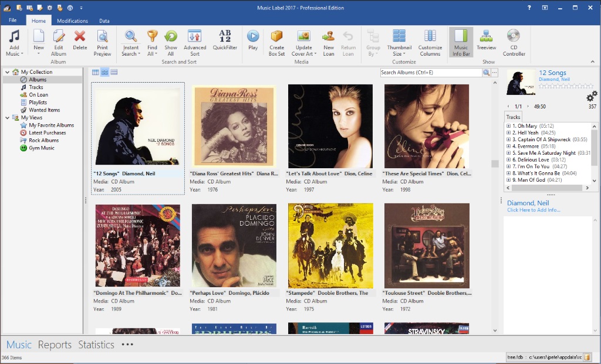
Task: Open Playlists in the tree
Action: click(38, 103)
